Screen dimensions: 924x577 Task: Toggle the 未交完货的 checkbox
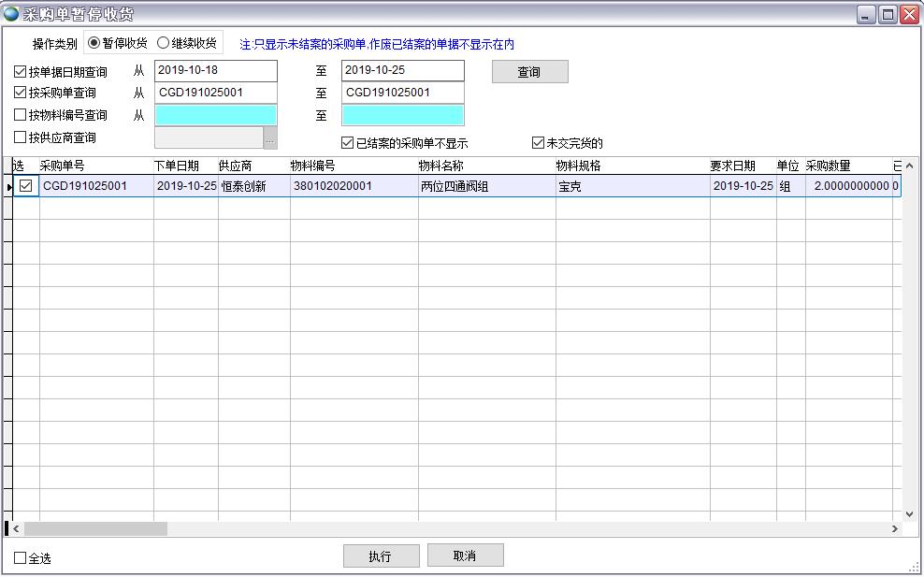point(538,143)
